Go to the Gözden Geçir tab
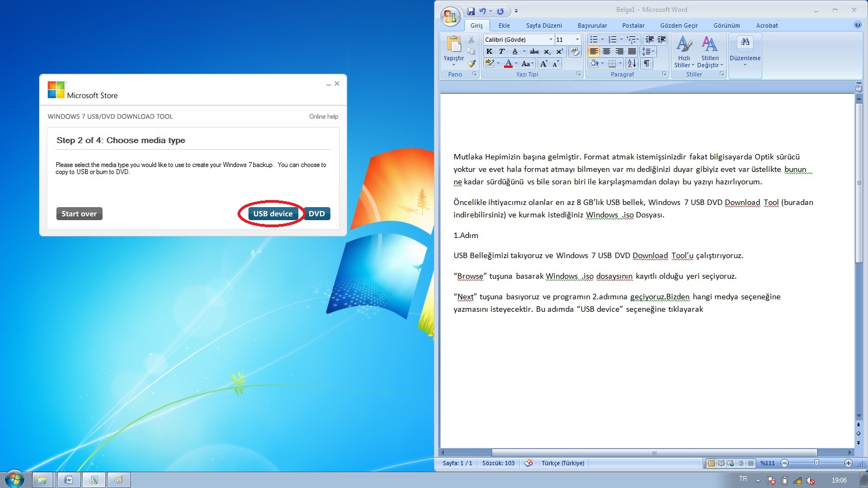Screen dimensions: 868x488 point(679,25)
